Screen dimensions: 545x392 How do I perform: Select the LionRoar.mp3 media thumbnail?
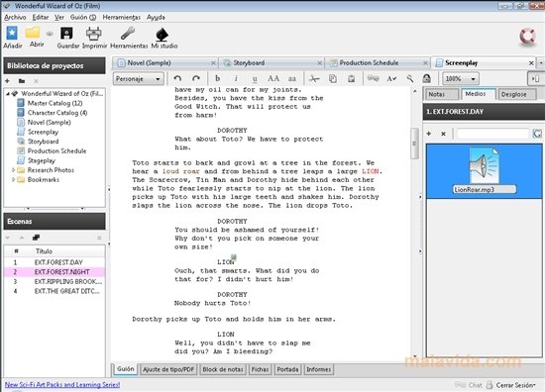pyautogui.click(x=485, y=170)
